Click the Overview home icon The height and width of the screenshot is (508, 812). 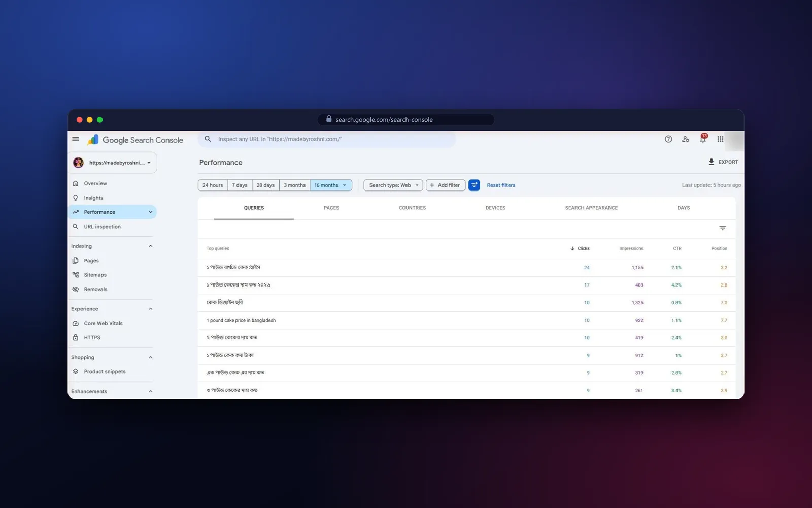(x=76, y=183)
